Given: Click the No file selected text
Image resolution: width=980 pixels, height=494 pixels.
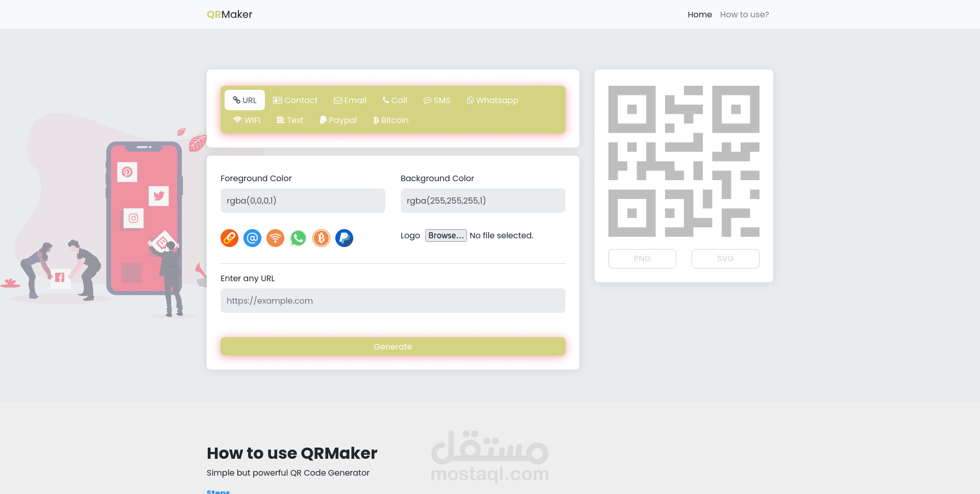Looking at the screenshot, I should [x=501, y=235].
